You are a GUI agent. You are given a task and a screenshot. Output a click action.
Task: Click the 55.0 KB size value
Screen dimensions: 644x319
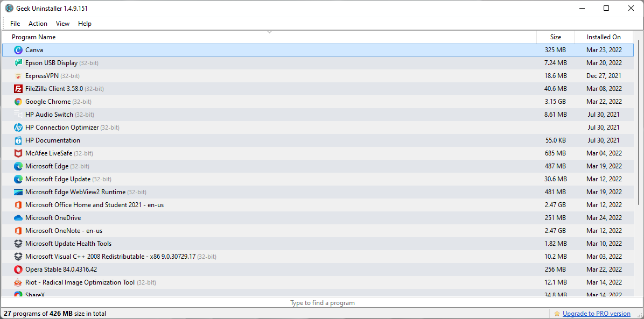point(555,140)
